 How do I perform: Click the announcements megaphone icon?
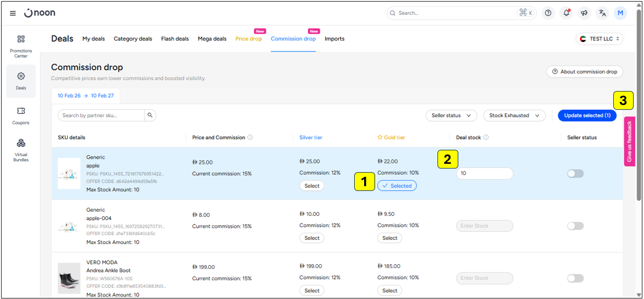pyautogui.click(x=584, y=13)
